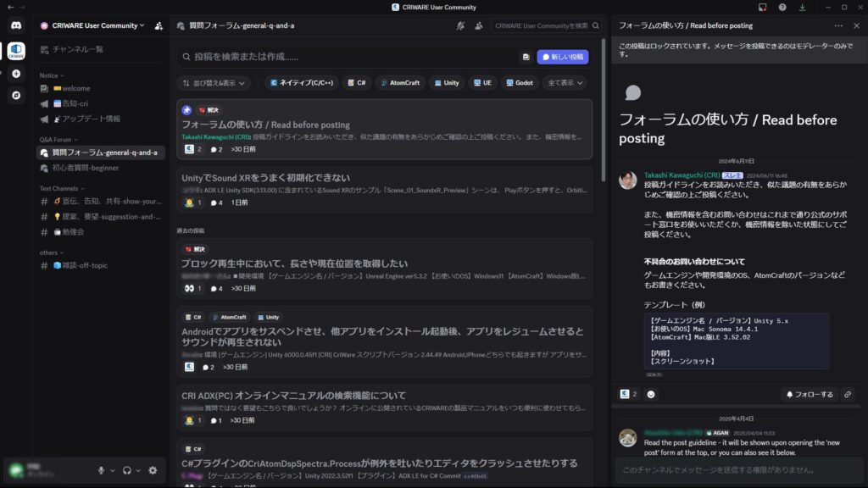The width and height of the screenshot is (868, 488).
Task: Toggle headphone deafen in user panel
Action: point(127,470)
